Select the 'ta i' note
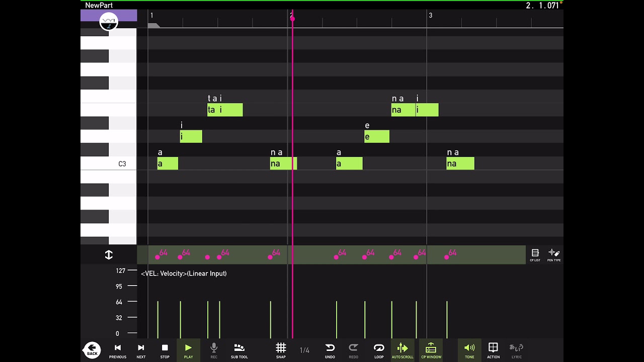 pos(225,110)
